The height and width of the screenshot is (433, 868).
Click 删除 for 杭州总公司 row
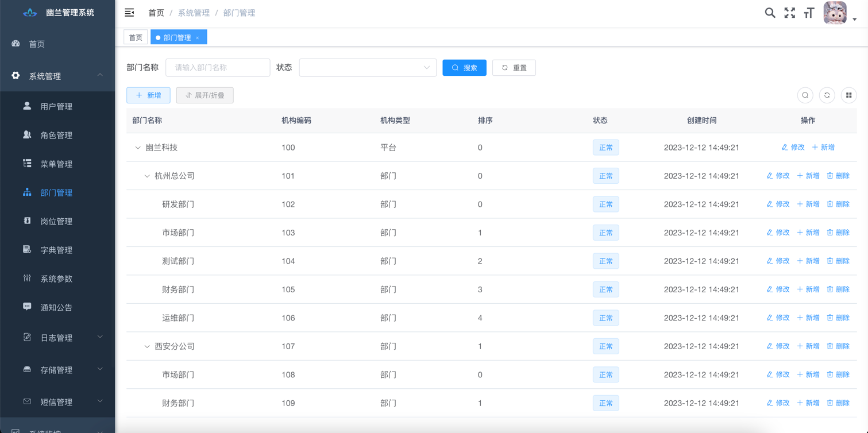tap(838, 176)
